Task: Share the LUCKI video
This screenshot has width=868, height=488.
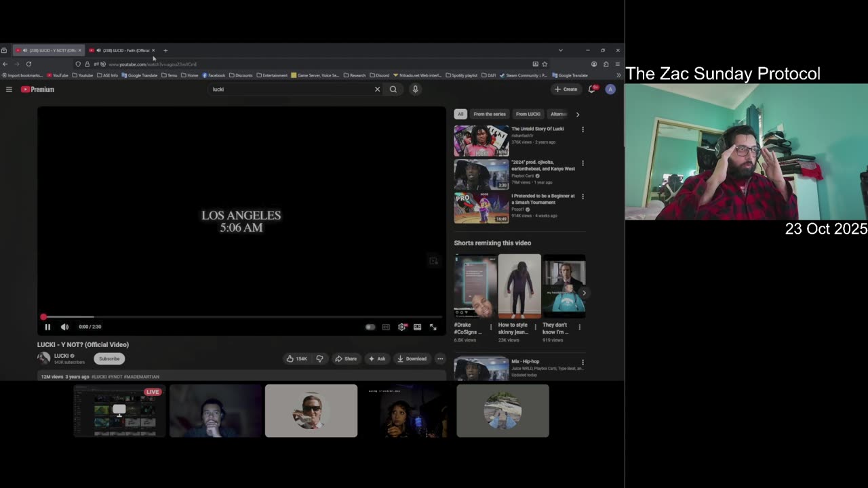Action: coord(346,359)
